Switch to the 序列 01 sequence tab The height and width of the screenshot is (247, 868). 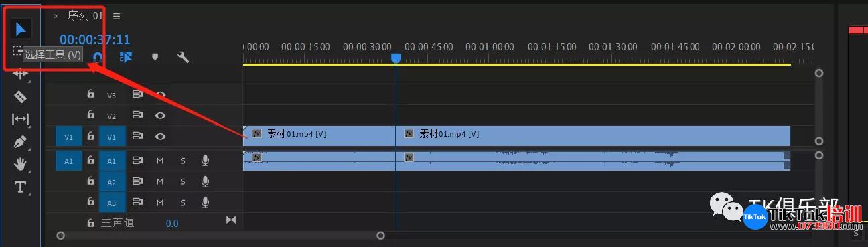coord(86,15)
